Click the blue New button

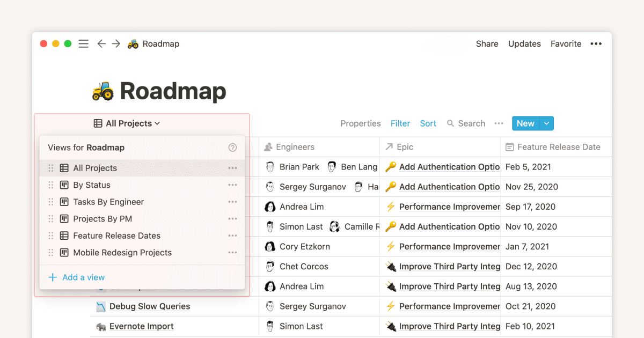coord(525,123)
